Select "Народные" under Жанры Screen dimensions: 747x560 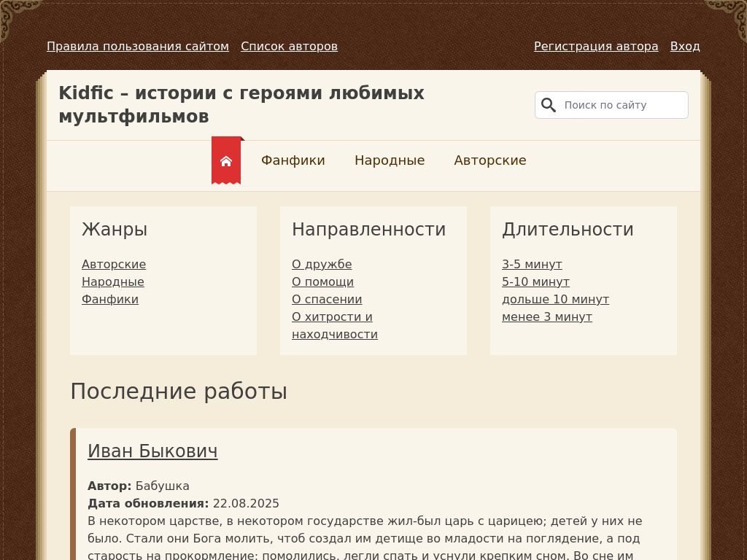113,282
